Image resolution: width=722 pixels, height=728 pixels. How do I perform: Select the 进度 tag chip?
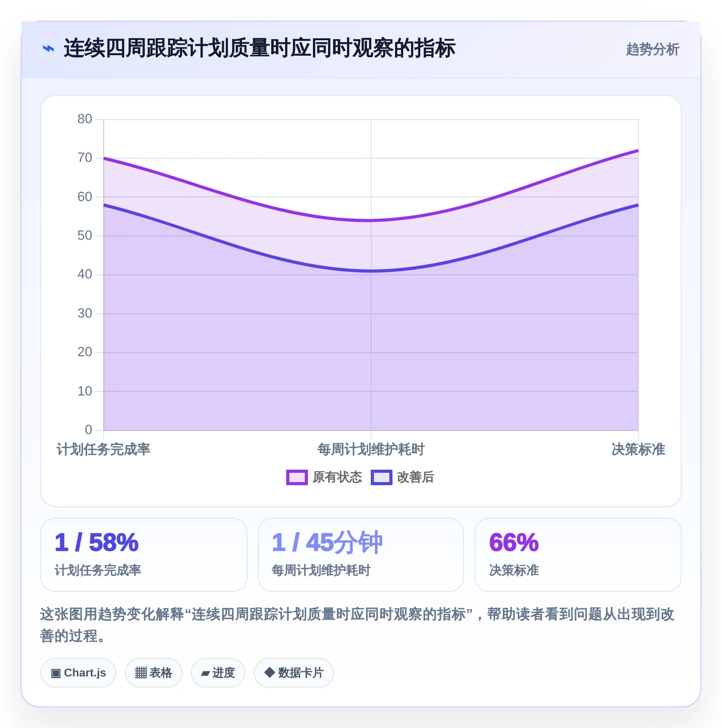tap(218, 673)
